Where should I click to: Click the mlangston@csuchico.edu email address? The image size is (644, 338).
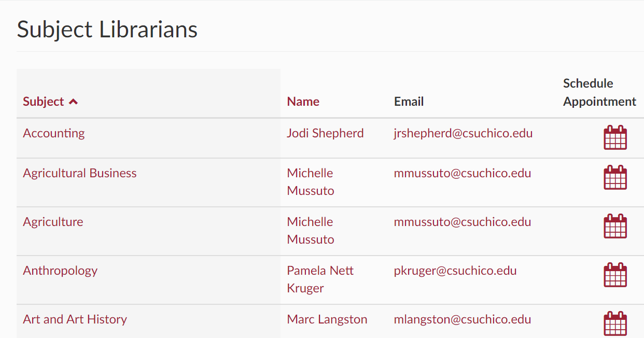pos(463,319)
